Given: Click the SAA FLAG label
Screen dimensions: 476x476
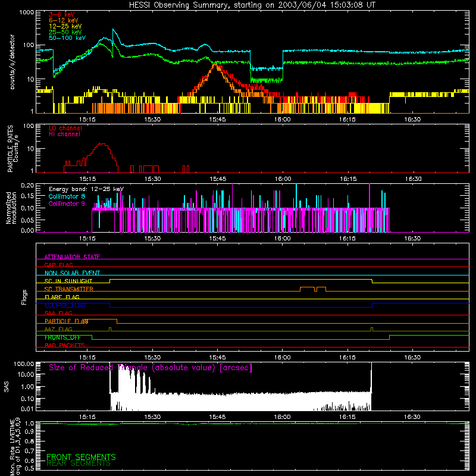Looking at the screenshot, I should (x=58, y=313).
